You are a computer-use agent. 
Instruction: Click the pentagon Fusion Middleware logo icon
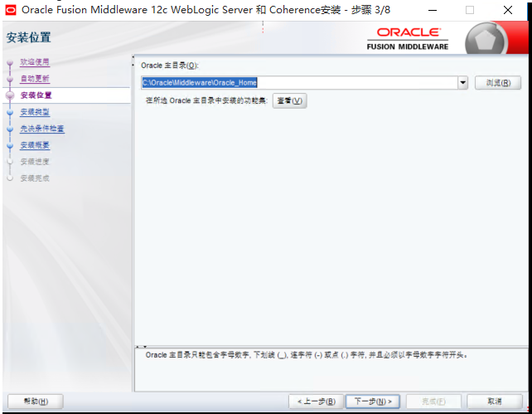click(x=486, y=39)
